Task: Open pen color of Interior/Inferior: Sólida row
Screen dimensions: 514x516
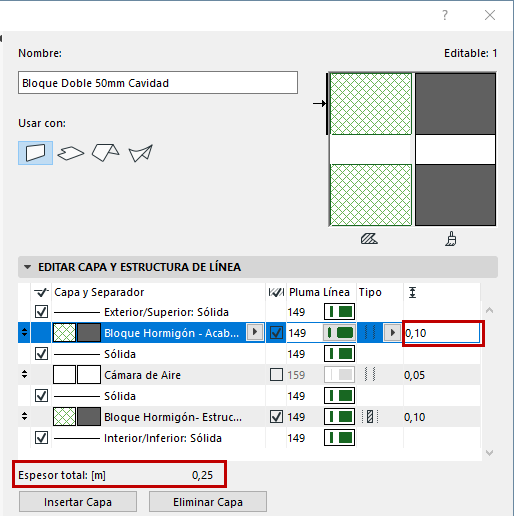Action: pyautogui.click(x=339, y=438)
